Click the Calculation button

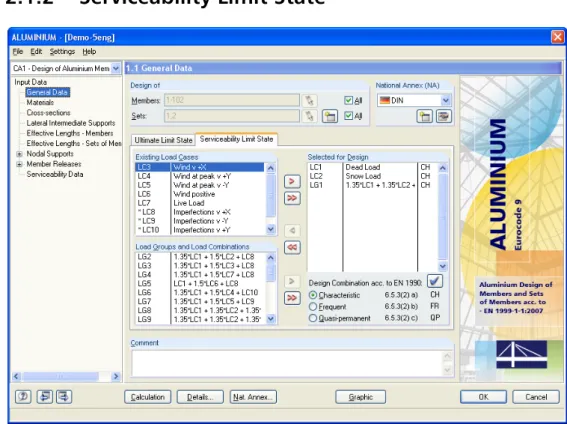(x=148, y=397)
